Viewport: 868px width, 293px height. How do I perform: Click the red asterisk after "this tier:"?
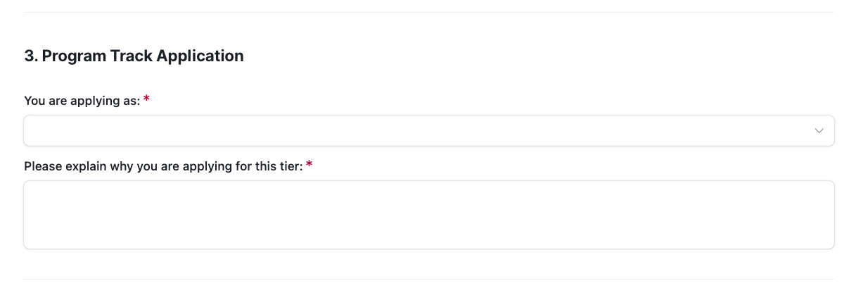[x=309, y=166]
